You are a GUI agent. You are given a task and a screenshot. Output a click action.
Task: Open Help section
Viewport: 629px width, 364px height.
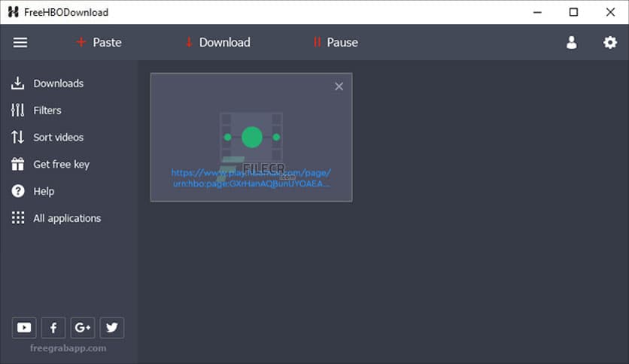click(32, 191)
